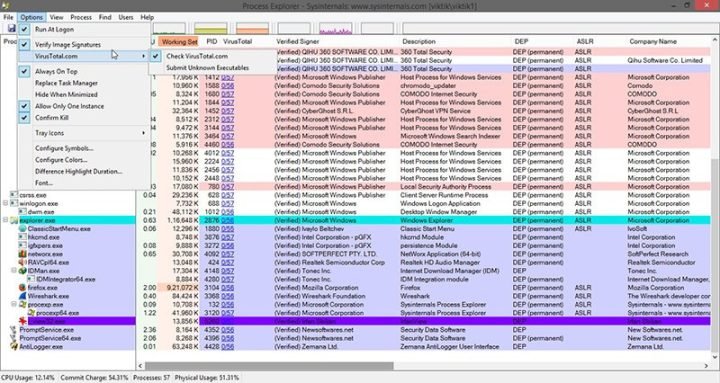Viewport: 720px width, 383px height.
Task: Open the VirusTotal.com submenu entry
Action: coord(85,56)
